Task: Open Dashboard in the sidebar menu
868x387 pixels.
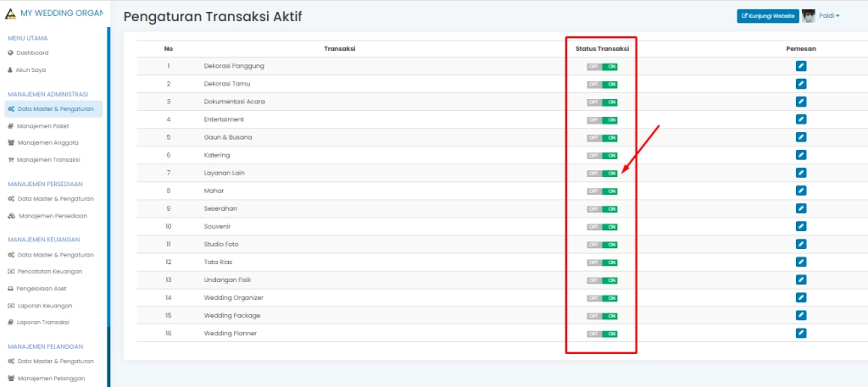Action: (x=32, y=53)
